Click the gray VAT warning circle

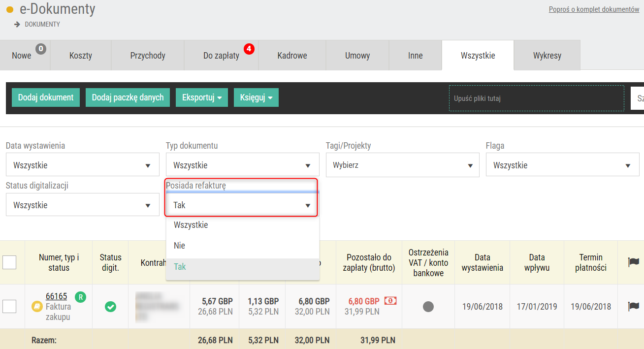(428, 307)
